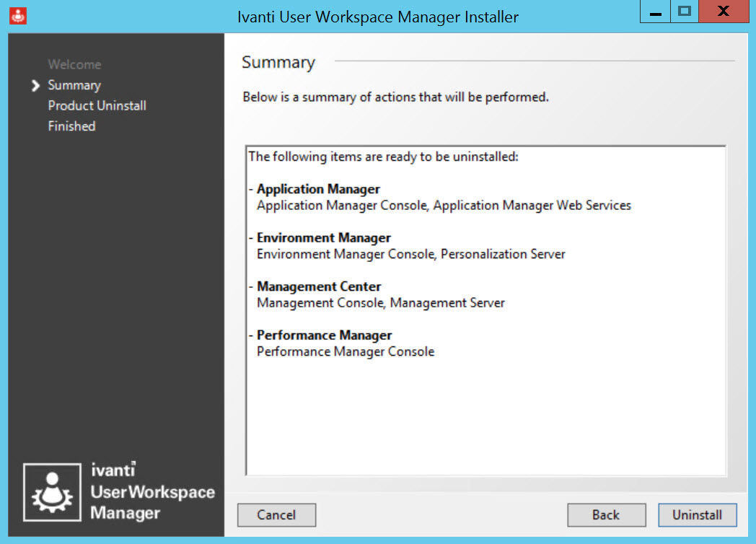Cancel the uninstall wizard

tap(276, 514)
